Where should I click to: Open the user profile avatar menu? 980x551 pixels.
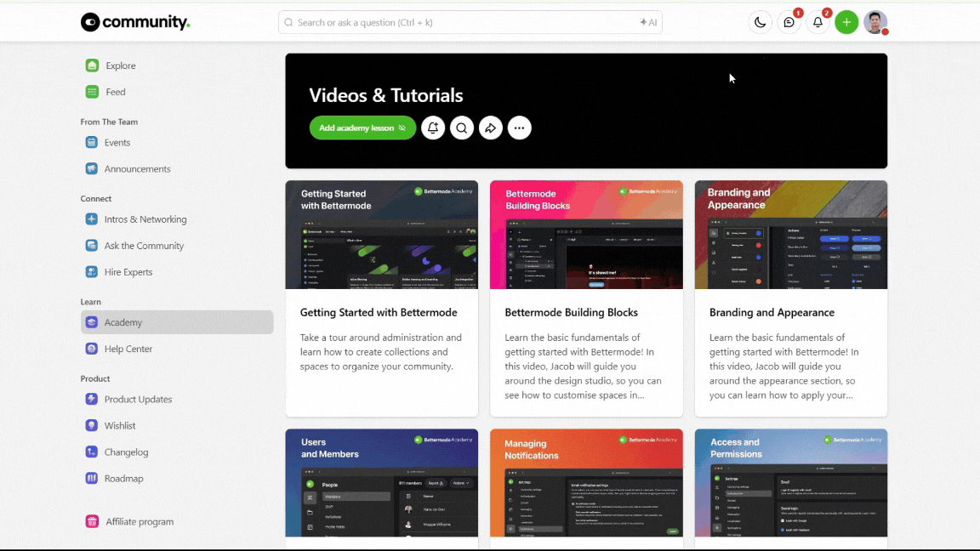875,23
